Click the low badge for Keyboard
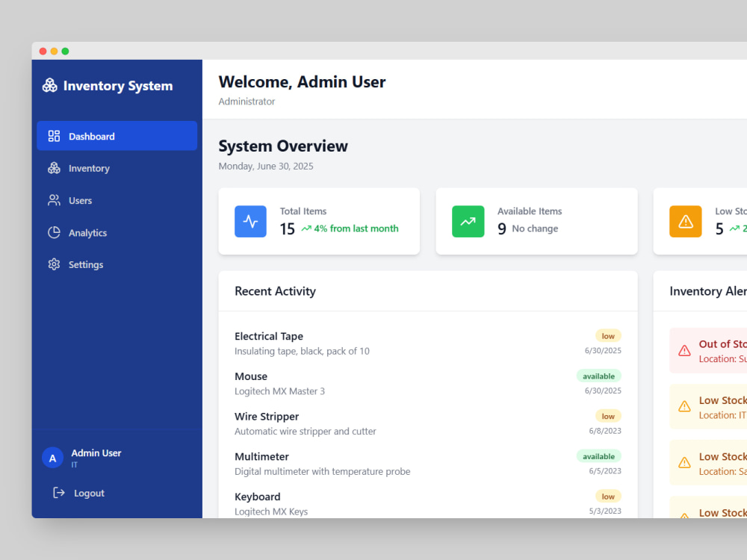Image resolution: width=747 pixels, height=560 pixels. [x=608, y=497]
